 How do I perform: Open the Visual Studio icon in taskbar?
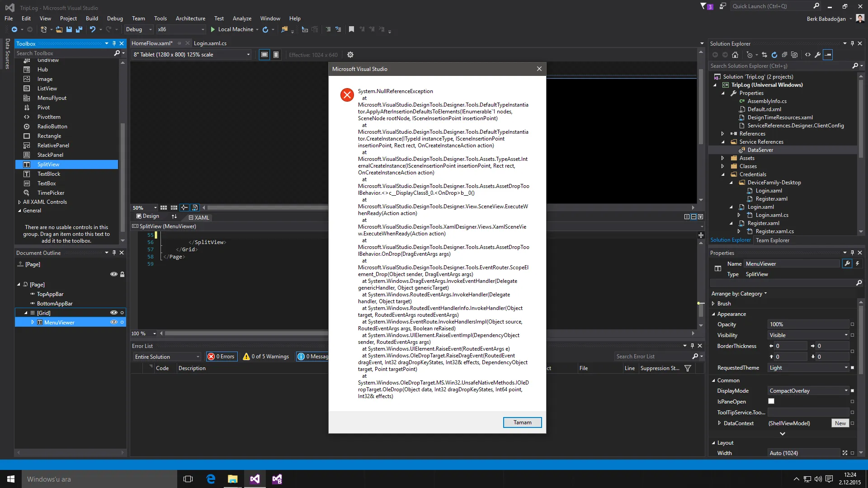(x=255, y=479)
